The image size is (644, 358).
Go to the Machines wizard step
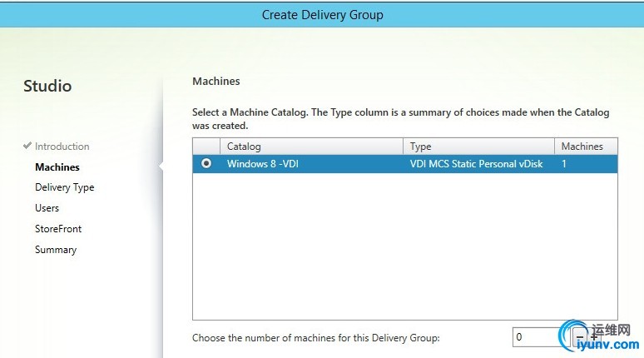tap(57, 167)
